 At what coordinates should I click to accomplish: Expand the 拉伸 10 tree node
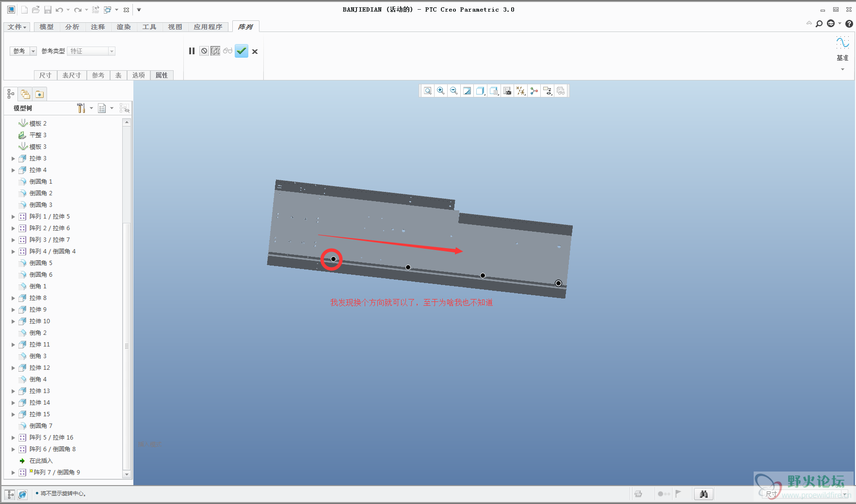(13, 321)
